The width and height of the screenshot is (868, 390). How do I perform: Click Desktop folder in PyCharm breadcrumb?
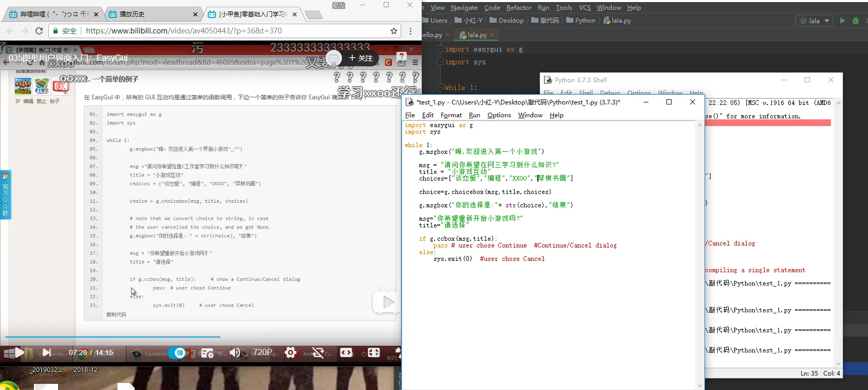click(x=507, y=21)
